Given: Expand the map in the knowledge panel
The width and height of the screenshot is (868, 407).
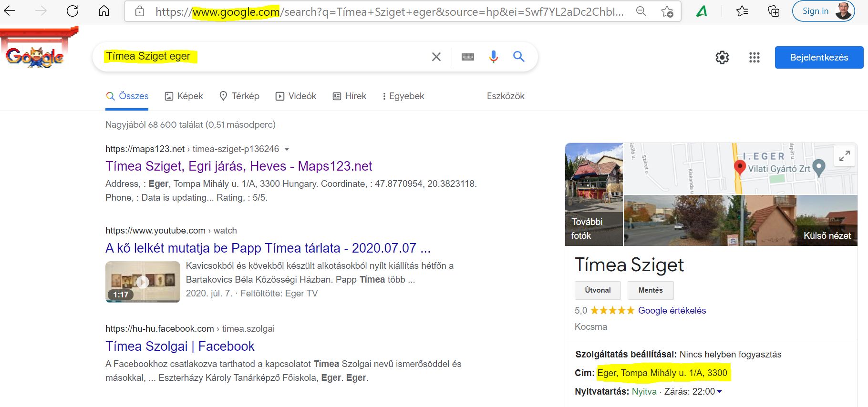Looking at the screenshot, I should point(844,156).
